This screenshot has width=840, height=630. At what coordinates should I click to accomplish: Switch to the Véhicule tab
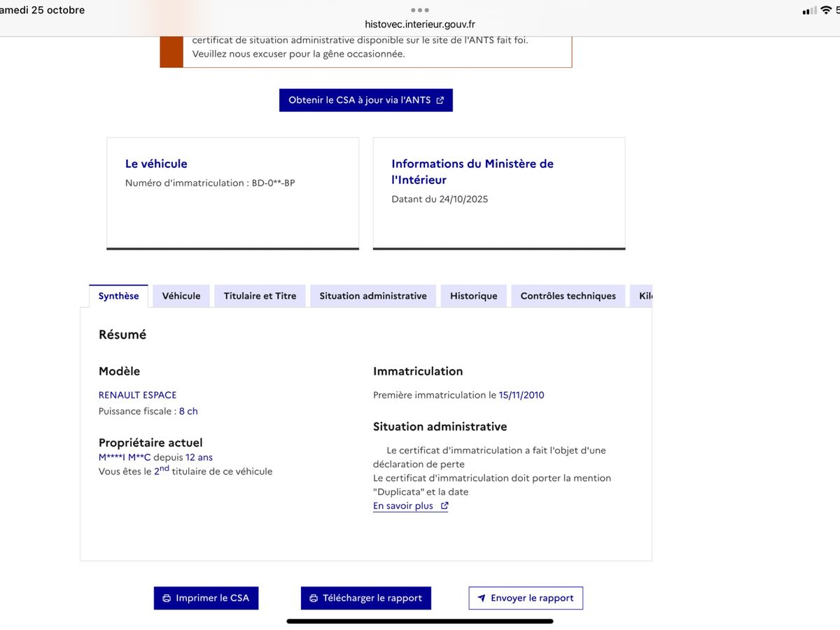click(181, 296)
